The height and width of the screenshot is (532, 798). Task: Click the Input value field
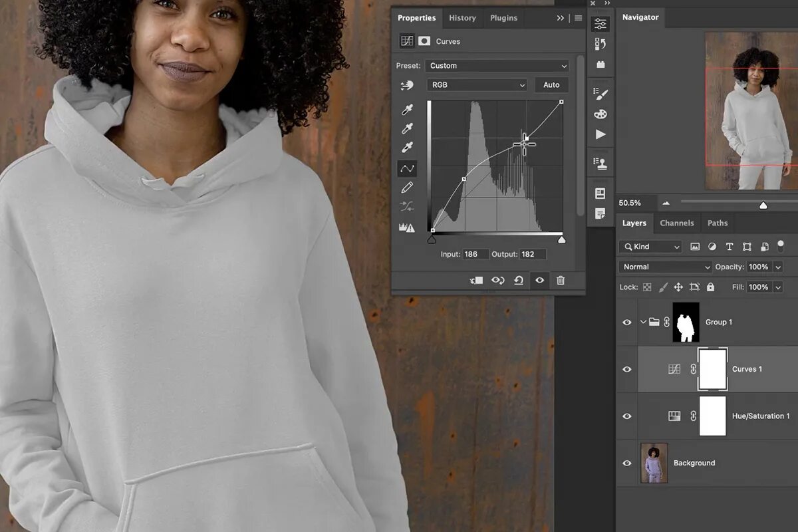pyautogui.click(x=475, y=255)
